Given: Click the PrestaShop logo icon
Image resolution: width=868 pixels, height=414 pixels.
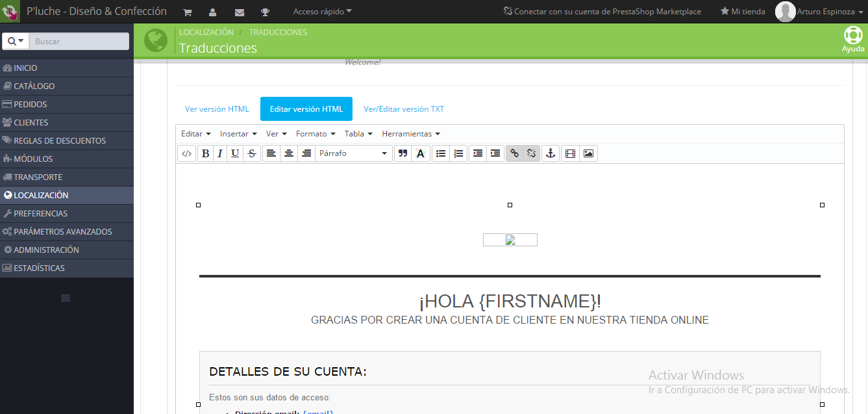Looking at the screenshot, I should [x=10, y=11].
